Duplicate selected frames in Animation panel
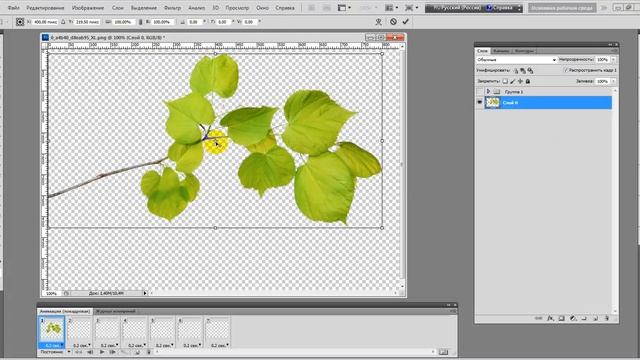This screenshot has height=360, width=640. [137, 352]
